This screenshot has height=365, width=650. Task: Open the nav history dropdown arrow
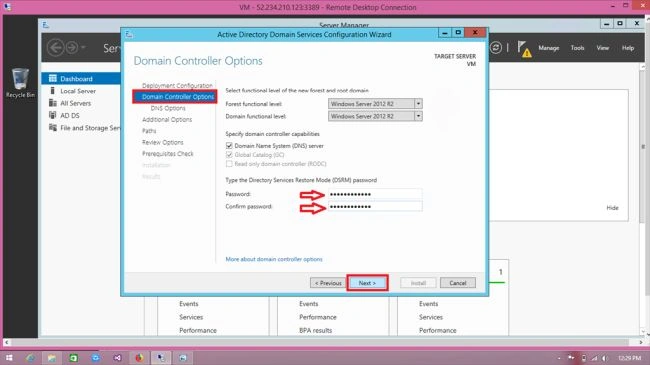pyautogui.click(x=83, y=48)
